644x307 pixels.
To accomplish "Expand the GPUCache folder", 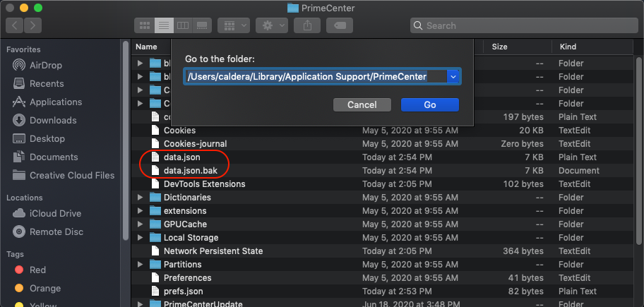I will 141,224.
